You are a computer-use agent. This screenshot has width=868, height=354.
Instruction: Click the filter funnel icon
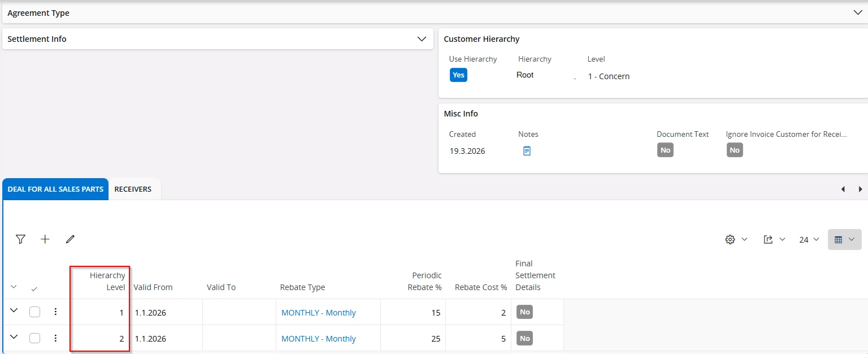coord(21,239)
